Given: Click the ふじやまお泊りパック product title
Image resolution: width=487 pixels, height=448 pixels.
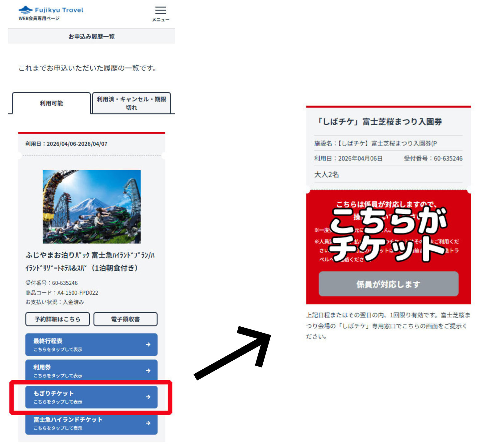Looking at the screenshot, I should point(90,261).
